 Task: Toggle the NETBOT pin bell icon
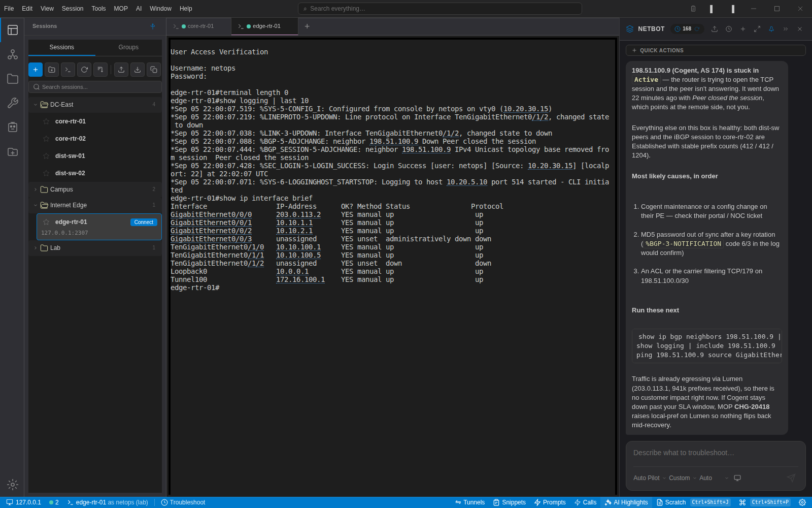coord(771,29)
